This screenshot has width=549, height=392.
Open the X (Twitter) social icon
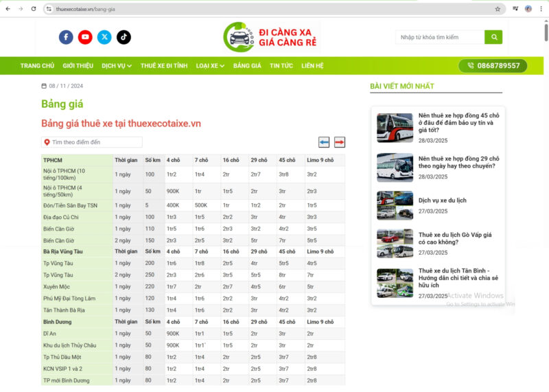[104, 37]
